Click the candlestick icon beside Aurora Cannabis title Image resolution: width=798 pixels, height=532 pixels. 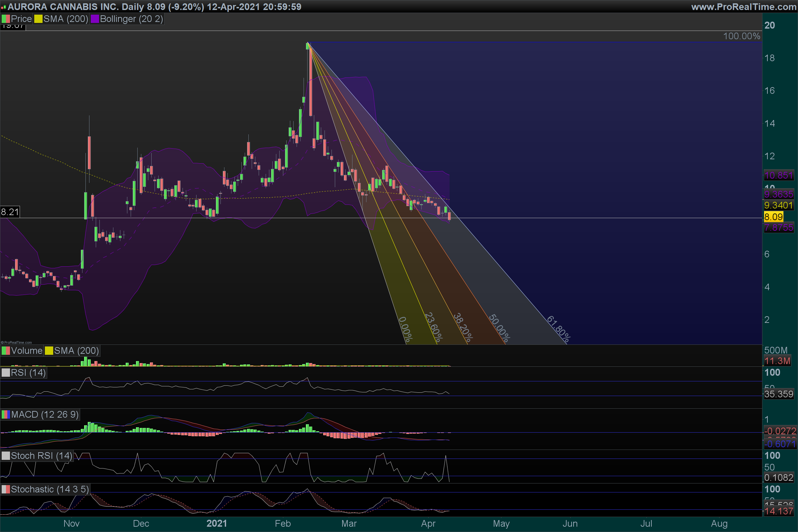pos(4,7)
